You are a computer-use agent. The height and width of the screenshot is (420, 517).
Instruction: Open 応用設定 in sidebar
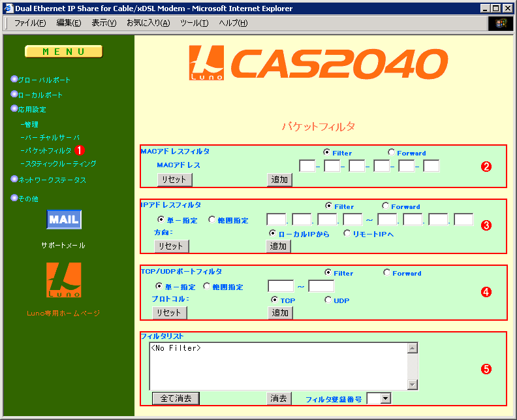[32, 110]
